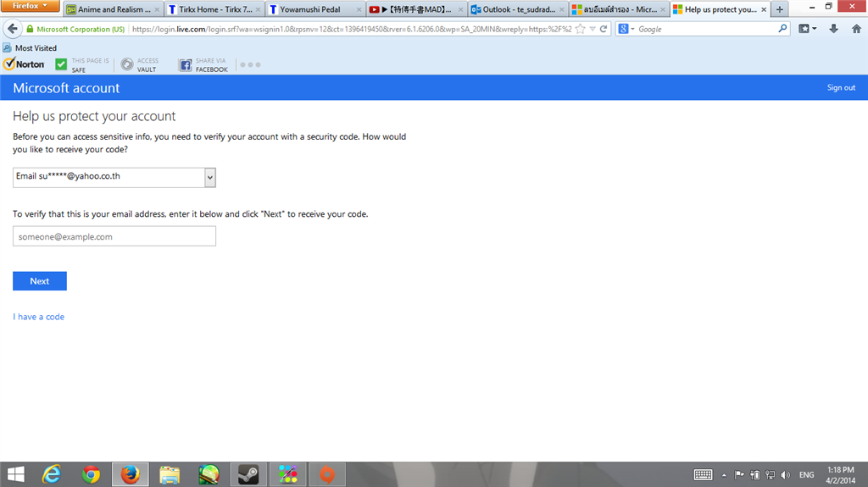Open the Steam taskbar icon
This screenshot has height=487, width=868.
tap(248, 474)
